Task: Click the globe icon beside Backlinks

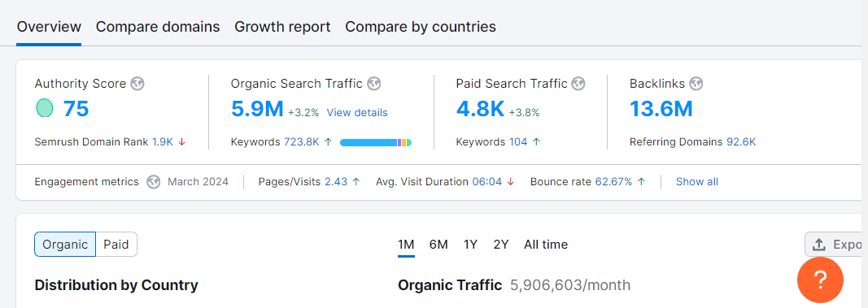Action: click(696, 84)
